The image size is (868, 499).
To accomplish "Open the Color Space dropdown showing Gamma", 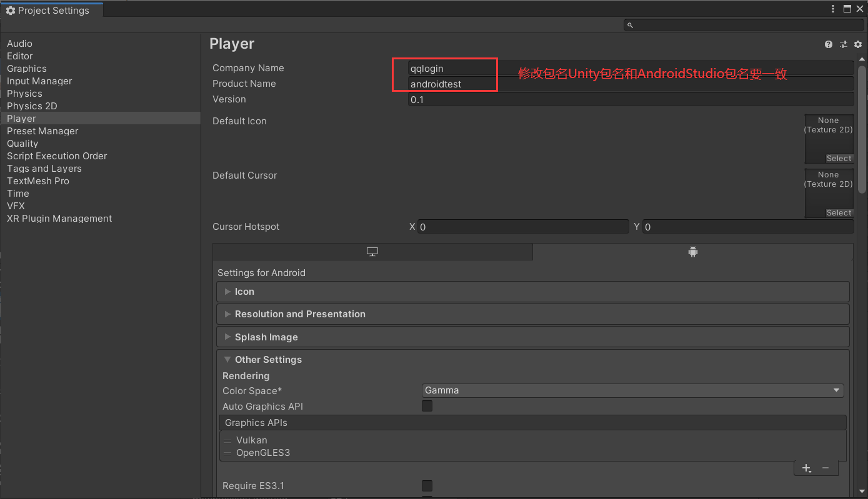I will tap(632, 390).
